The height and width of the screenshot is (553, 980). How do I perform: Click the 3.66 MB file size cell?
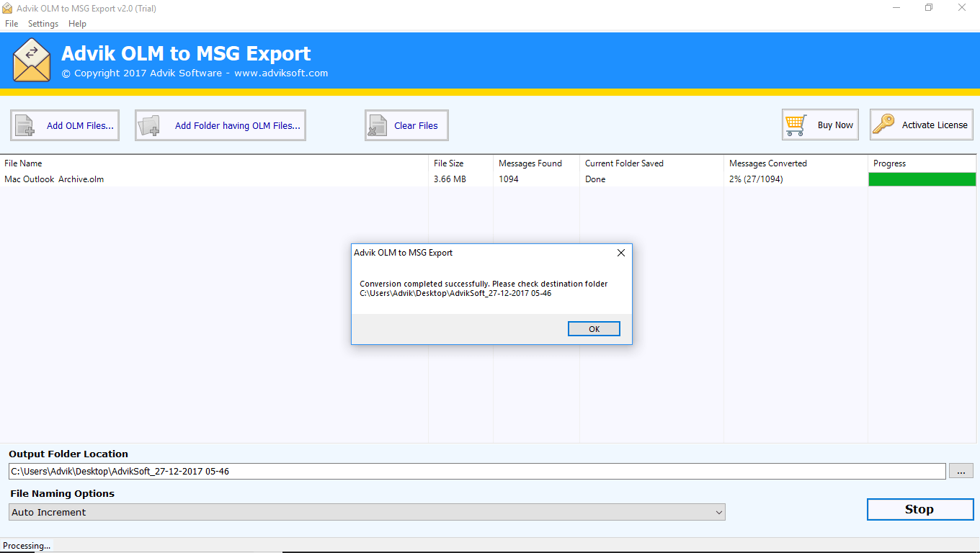pos(450,179)
